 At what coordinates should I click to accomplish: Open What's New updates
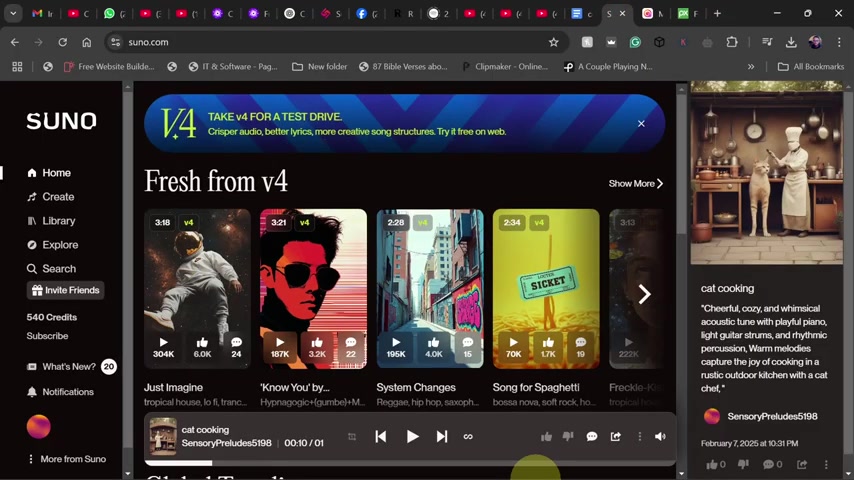[61, 367]
